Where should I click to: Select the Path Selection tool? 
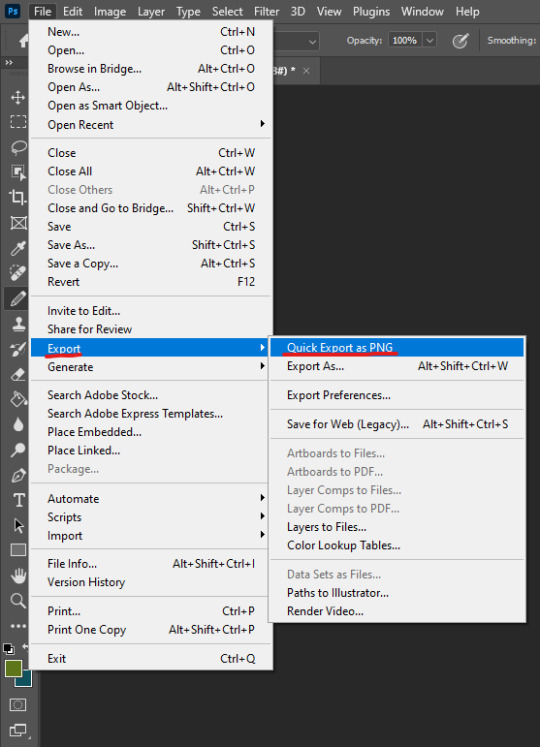point(18,525)
